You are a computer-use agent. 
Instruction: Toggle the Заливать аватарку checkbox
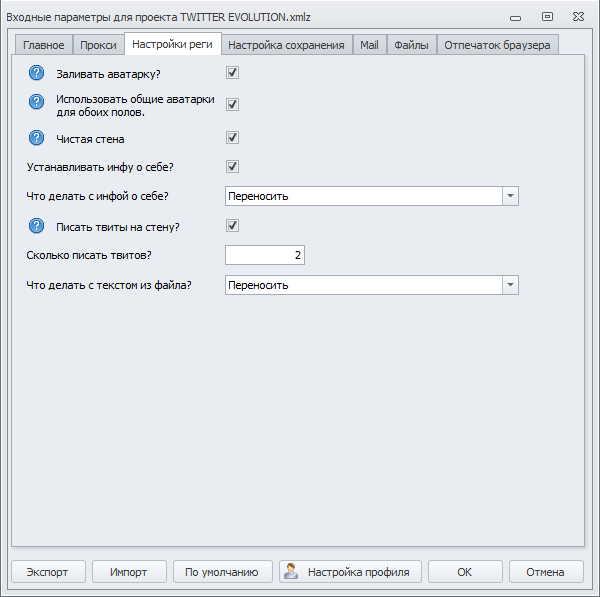pyautogui.click(x=232, y=72)
